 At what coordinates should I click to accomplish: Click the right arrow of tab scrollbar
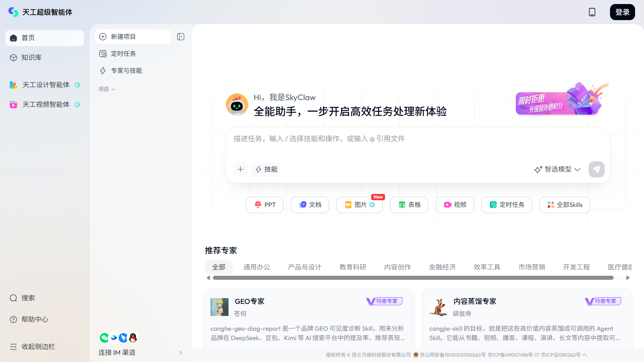(628, 278)
